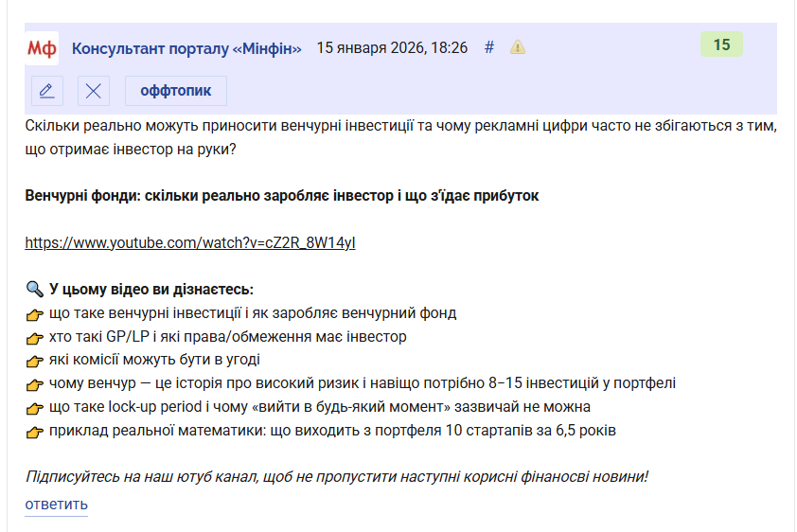Click the Мф avatar logo
The height and width of the screenshot is (532, 797).
(41, 48)
